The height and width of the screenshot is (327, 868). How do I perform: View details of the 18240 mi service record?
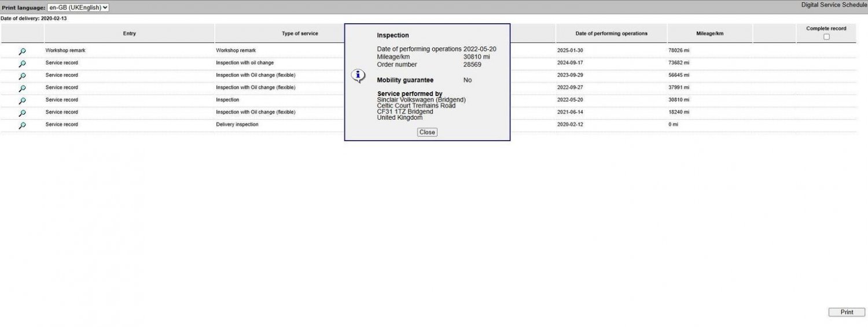pyautogui.click(x=22, y=113)
